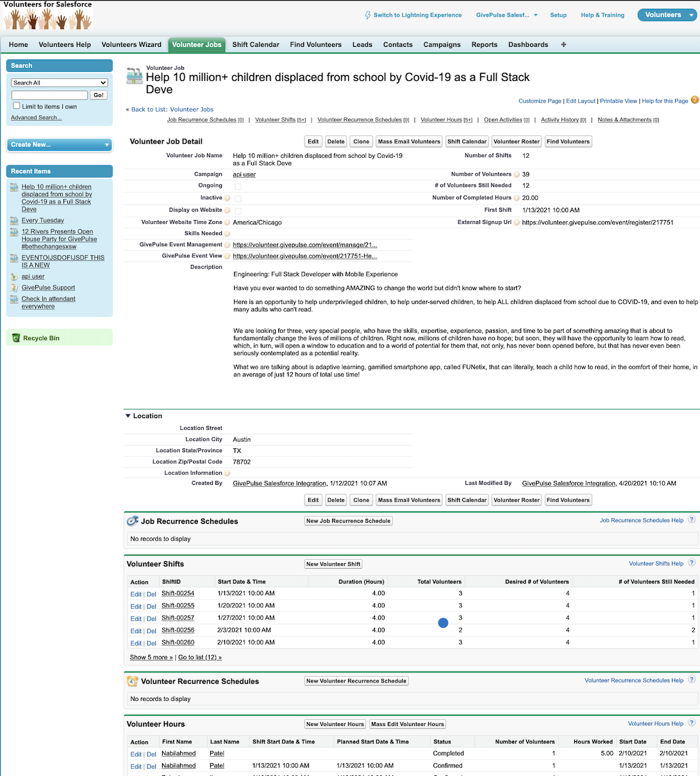Open the Help & Training link
The height and width of the screenshot is (776, 700).
603,15
